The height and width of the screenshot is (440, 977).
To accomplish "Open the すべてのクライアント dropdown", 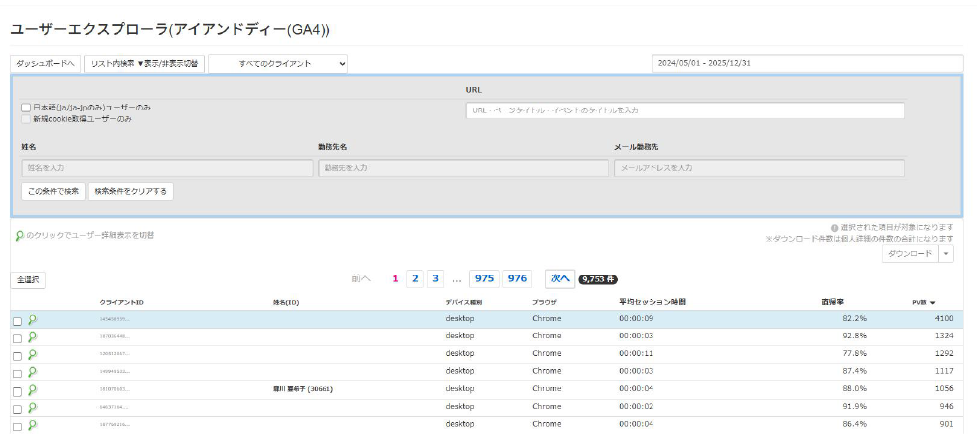I will 278,63.
